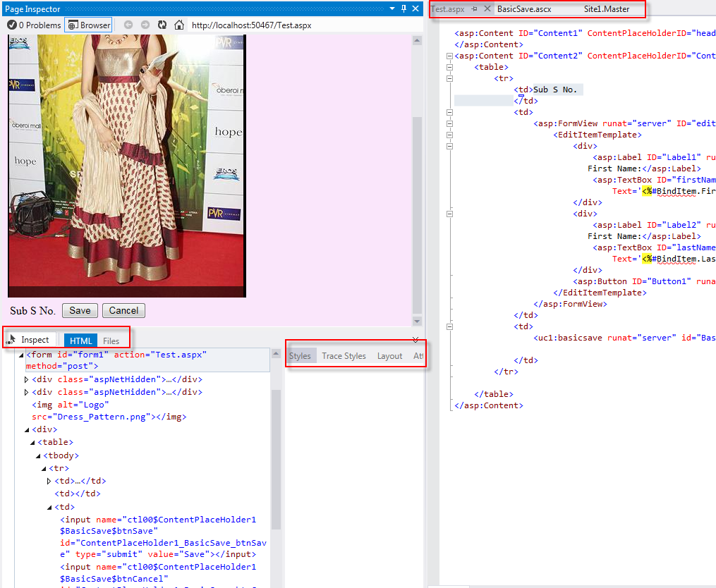Switch to the Files tab

click(x=111, y=341)
